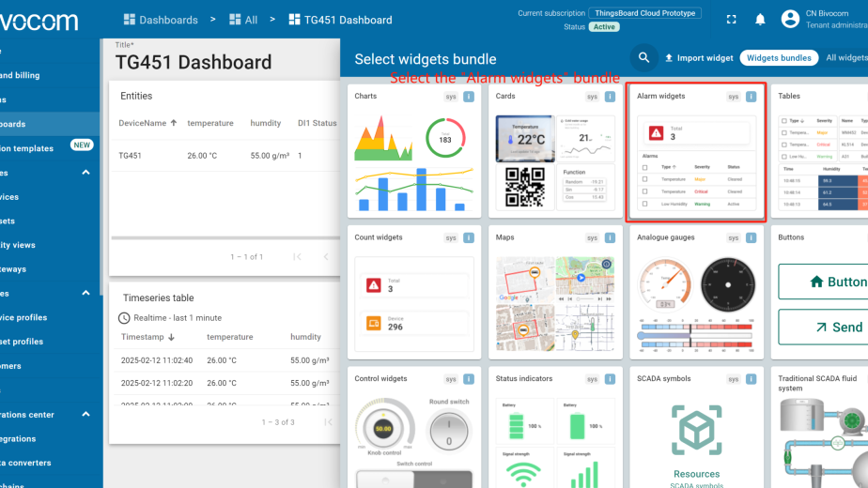Collapse the profiles sidebar section chevron

pos(85,293)
